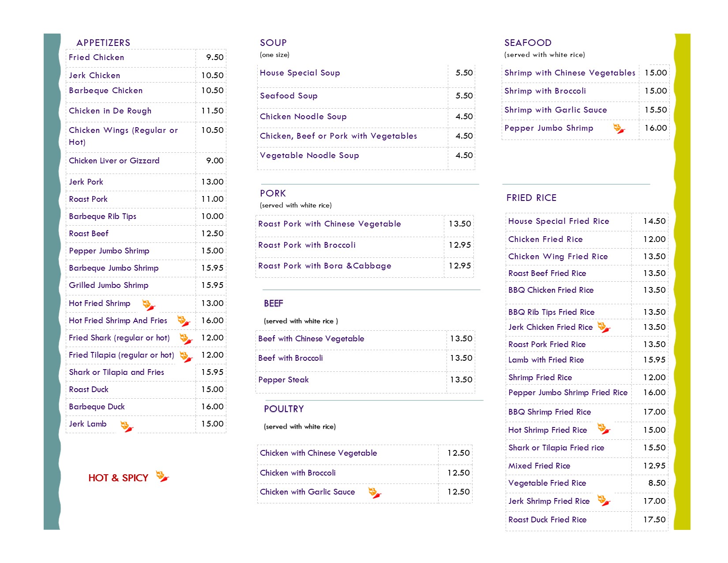The height and width of the screenshot is (563, 728).
Task: Click the chili icon beside HOT & SPICY legend
Action: coord(162,476)
